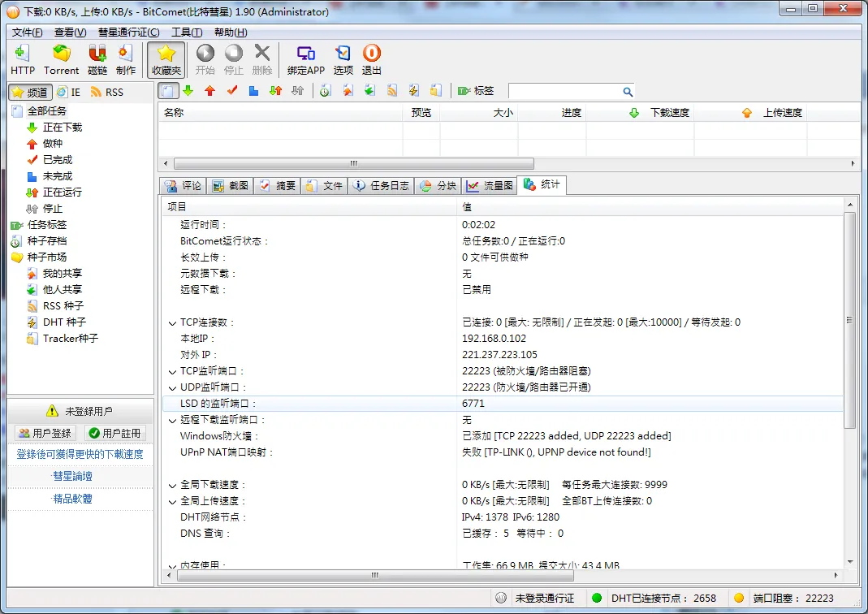This screenshot has height=614, width=868.
Task: Toggle the 频道 channel sidebar view
Action: tap(30, 92)
